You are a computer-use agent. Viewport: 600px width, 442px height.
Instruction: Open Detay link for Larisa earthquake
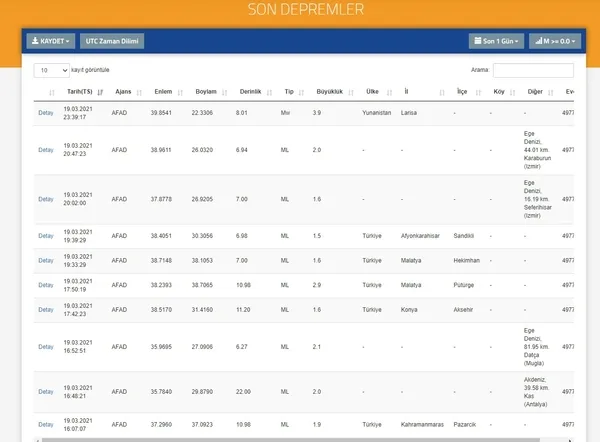[46, 113]
